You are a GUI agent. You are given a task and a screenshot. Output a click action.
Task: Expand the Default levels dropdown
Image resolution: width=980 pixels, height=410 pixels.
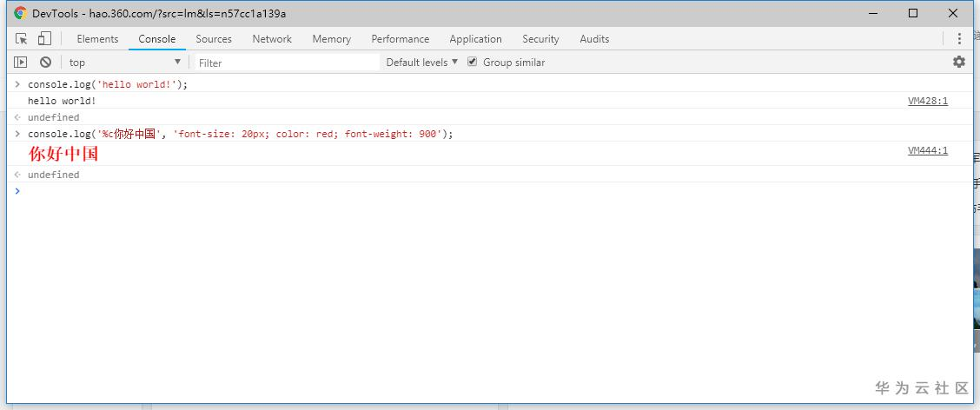tap(421, 63)
